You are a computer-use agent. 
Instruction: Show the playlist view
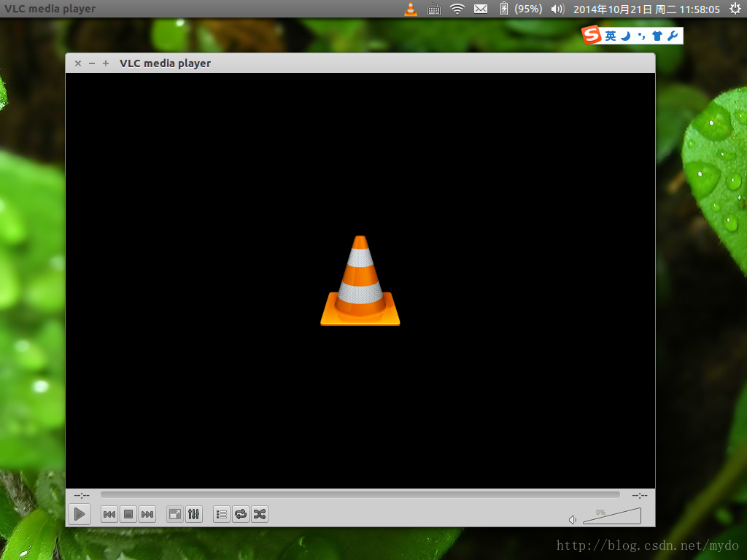click(x=222, y=514)
